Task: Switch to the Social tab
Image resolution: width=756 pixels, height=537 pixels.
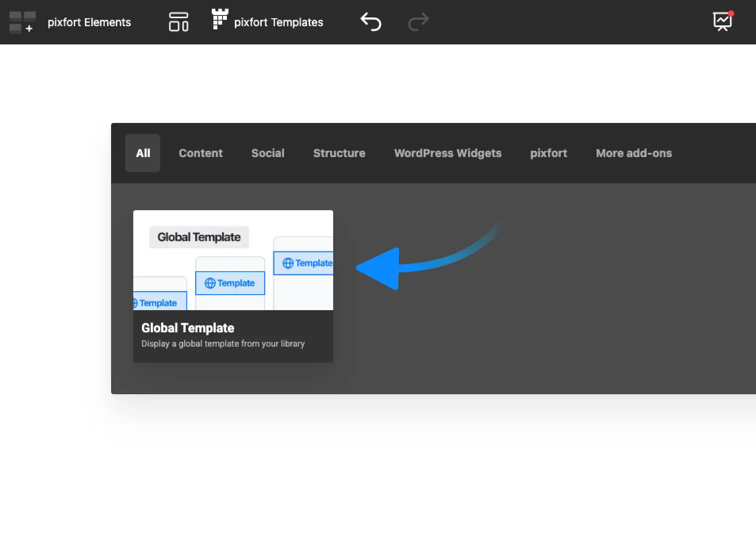Action: tap(268, 153)
